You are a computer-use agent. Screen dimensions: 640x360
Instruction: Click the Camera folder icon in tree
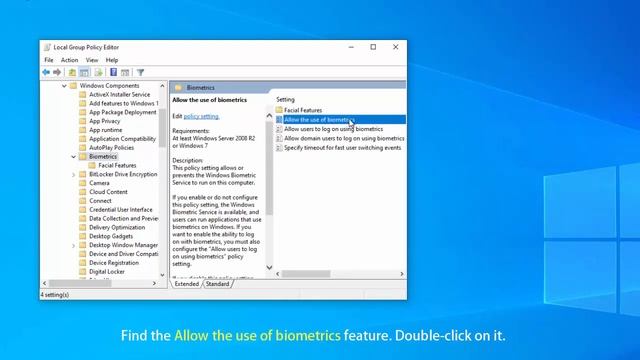[83, 183]
